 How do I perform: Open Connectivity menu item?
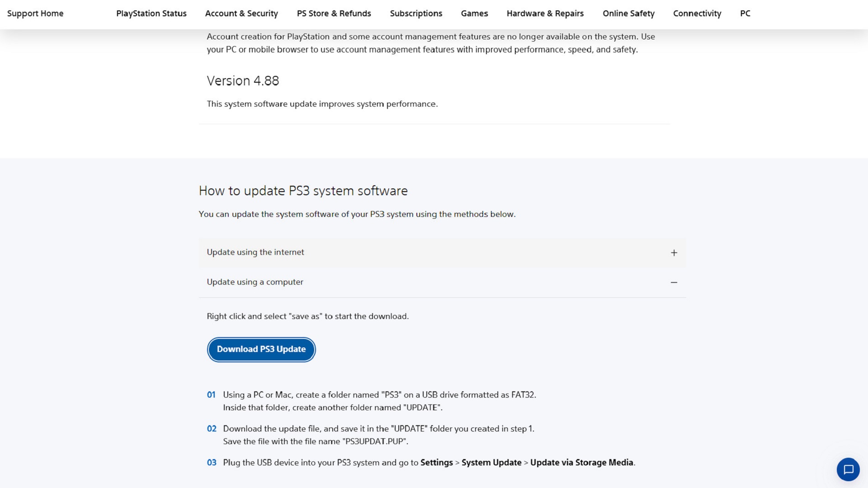[x=697, y=14]
